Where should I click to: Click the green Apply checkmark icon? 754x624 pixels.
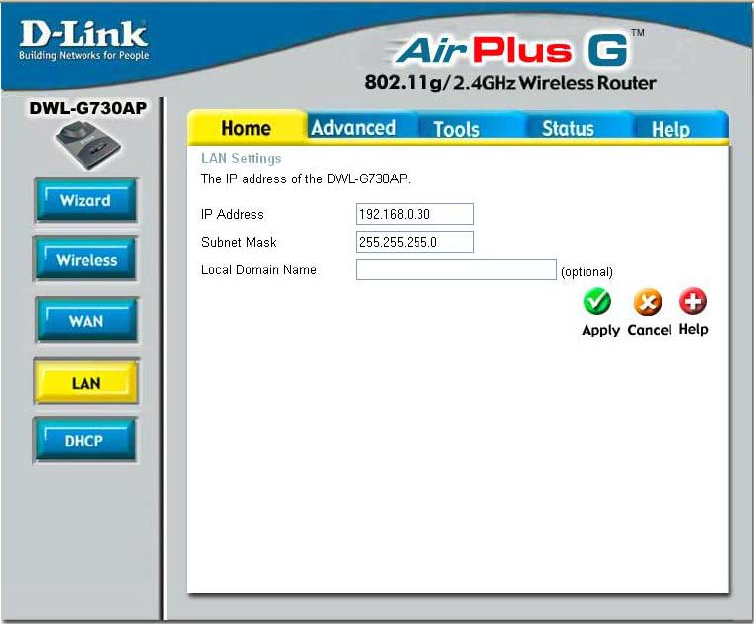[597, 301]
